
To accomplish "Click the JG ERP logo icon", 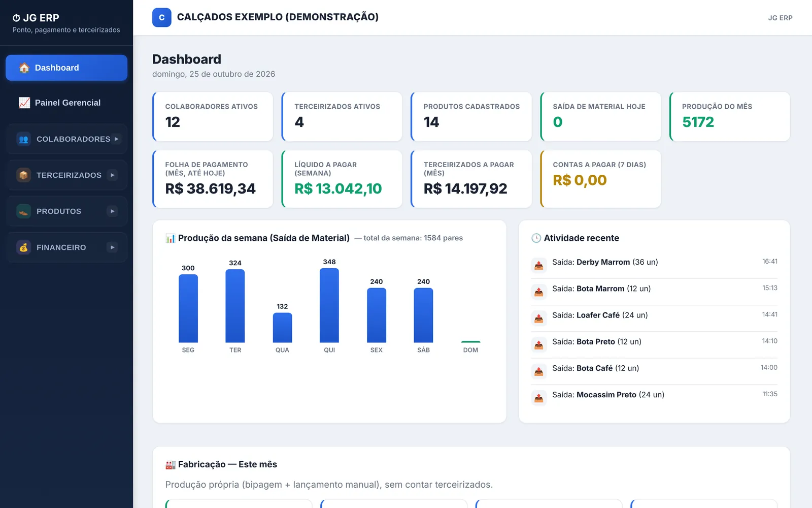I will point(16,18).
